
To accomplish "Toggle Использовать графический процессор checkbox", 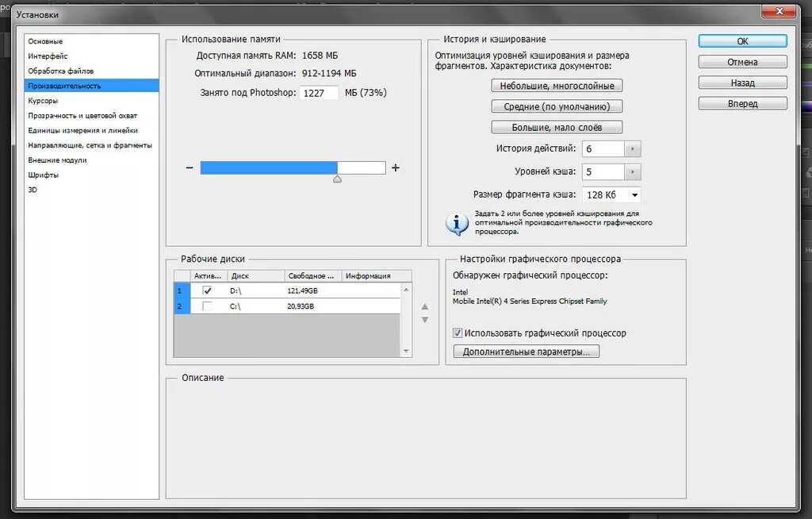I will [x=458, y=333].
